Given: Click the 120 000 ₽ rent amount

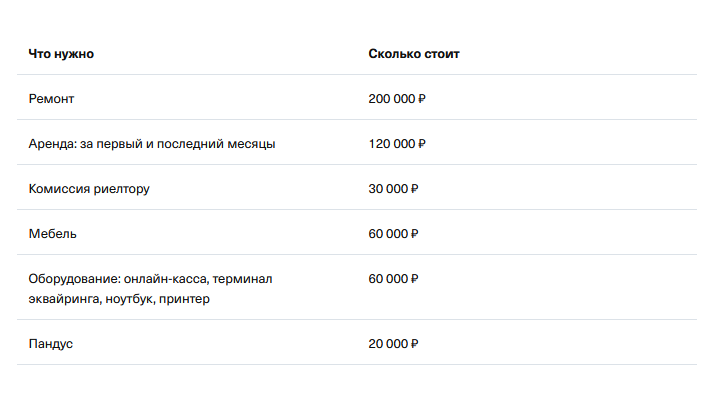Looking at the screenshot, I should pos(397,144).
